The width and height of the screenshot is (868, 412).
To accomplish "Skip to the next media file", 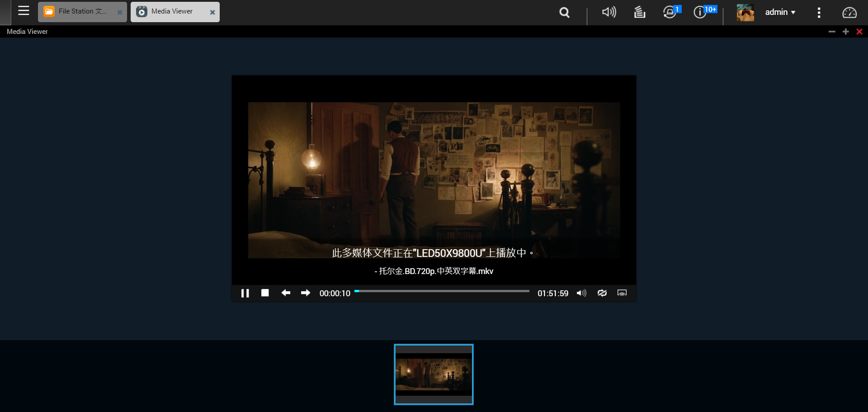I will (305, 293).
